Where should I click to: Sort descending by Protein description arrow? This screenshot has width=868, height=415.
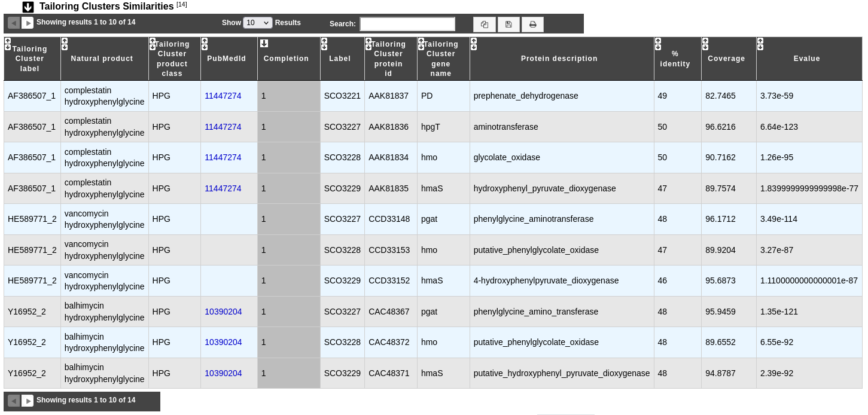click(x=474, y=47)
